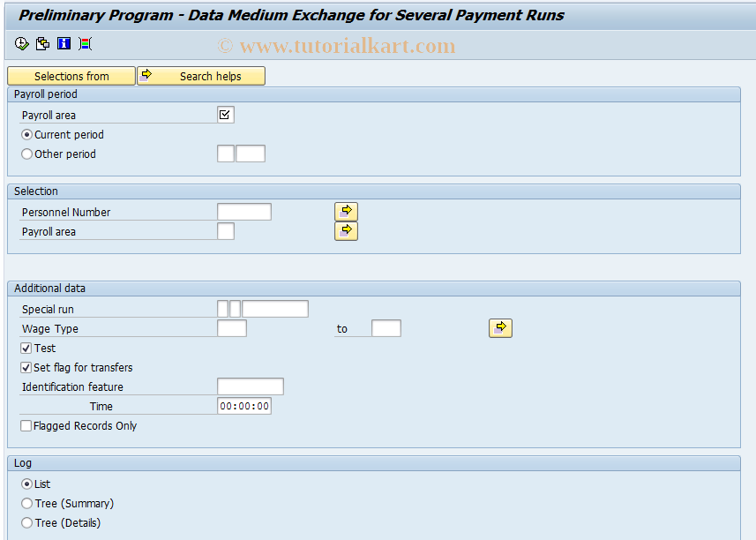Click the Identification feature input field
The height and width of the screenshot is (540, 756).
(251, 386)
